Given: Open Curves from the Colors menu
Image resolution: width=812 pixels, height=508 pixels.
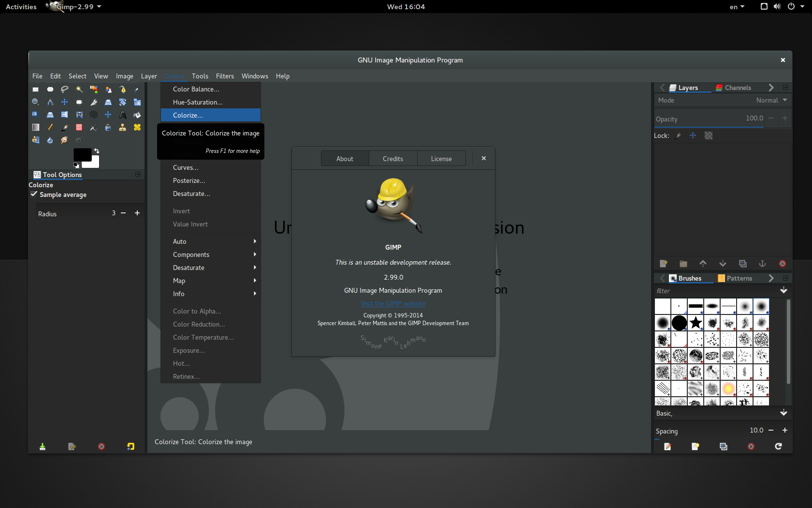Looking at the screenshot, I should point(211,167).
